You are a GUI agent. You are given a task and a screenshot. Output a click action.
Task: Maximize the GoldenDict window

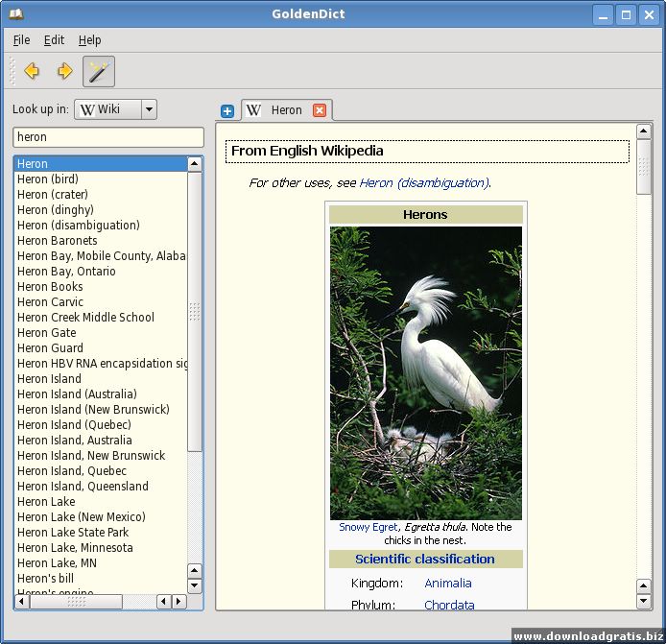626,15
